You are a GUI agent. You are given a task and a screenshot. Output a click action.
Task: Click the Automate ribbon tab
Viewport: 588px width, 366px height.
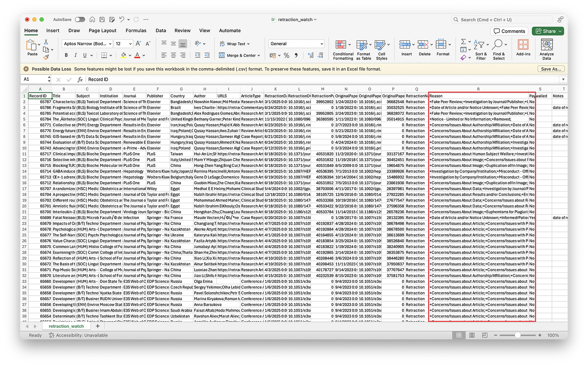coord(230,31)
